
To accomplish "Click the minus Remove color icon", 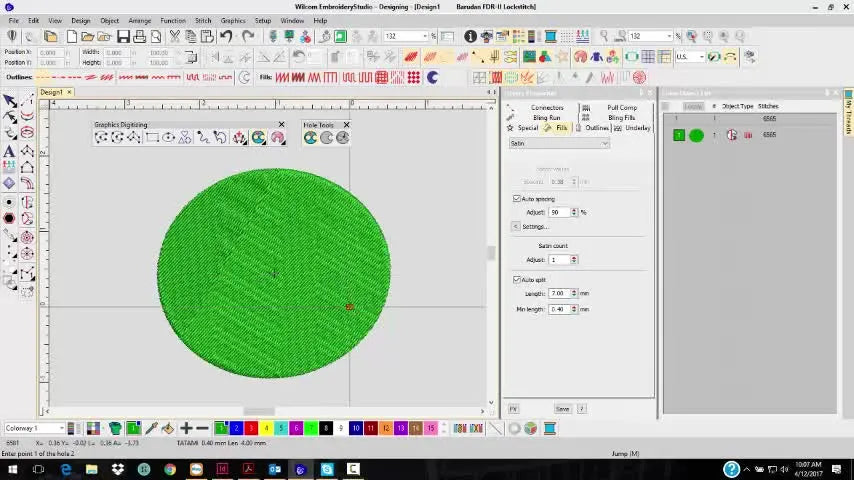I will coord(202,429).
